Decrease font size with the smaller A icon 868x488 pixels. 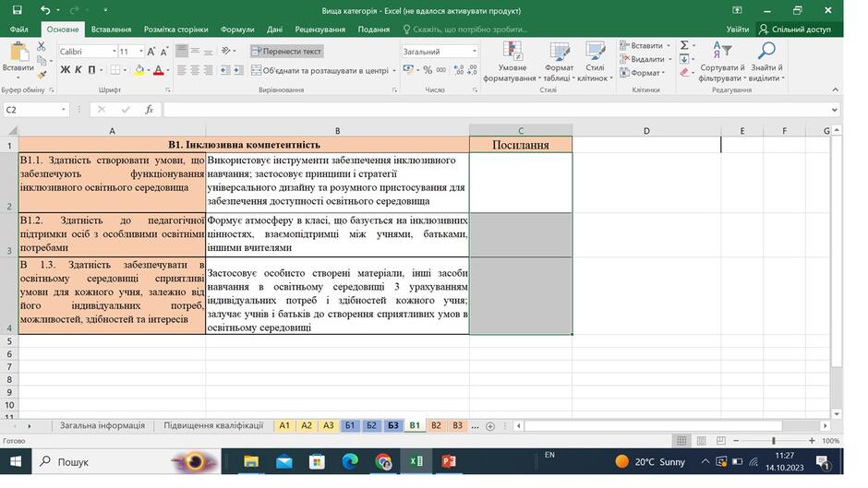coord(163,52)
